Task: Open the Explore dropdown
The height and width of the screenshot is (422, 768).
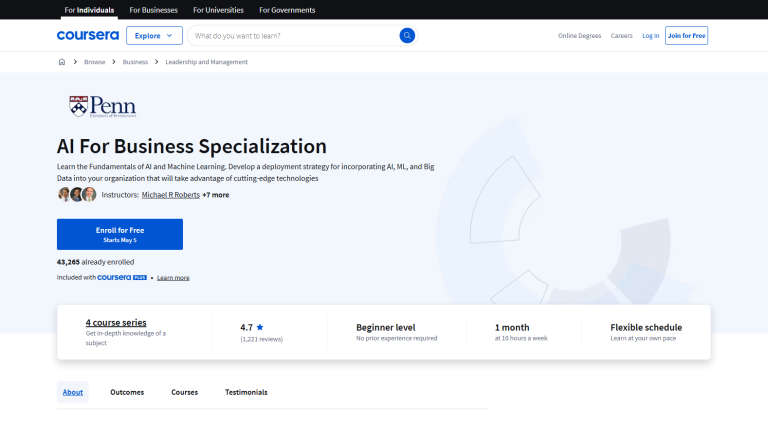Action: tap(154, 35)
